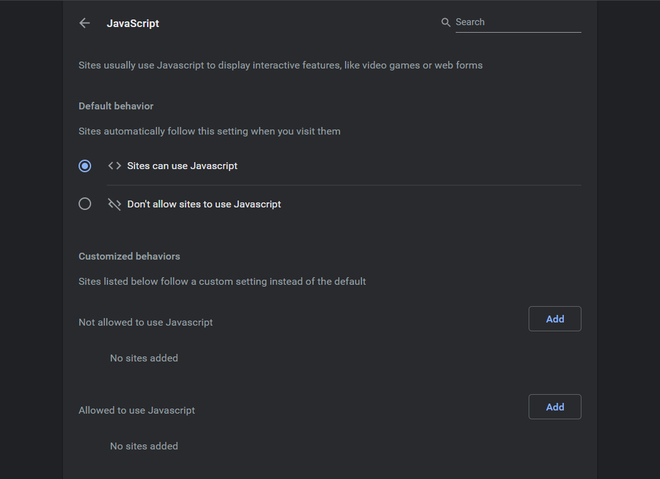660x479 pixels.
Task: Click the code brackets icon for allowing Javascript
Action: (114, 166)
